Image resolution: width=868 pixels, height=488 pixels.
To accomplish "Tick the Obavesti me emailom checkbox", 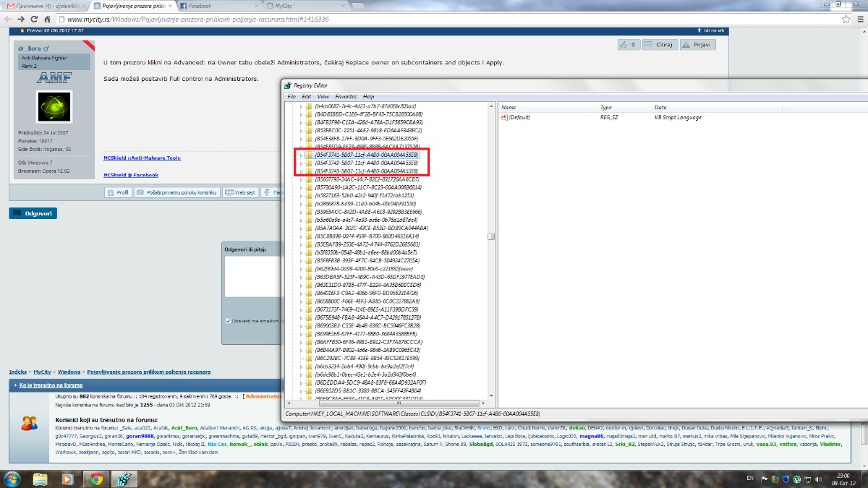I will pyautogui.click(x=228, y=320).
